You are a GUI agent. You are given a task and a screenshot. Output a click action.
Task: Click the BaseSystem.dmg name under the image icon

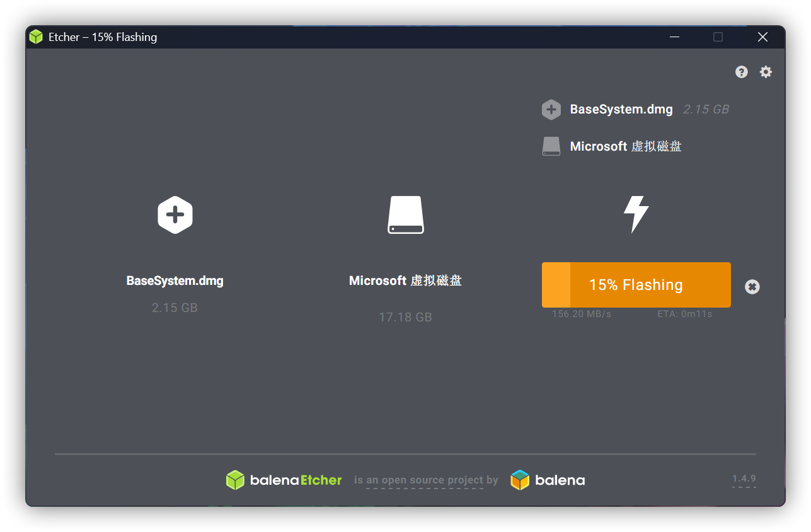(175, 280)
